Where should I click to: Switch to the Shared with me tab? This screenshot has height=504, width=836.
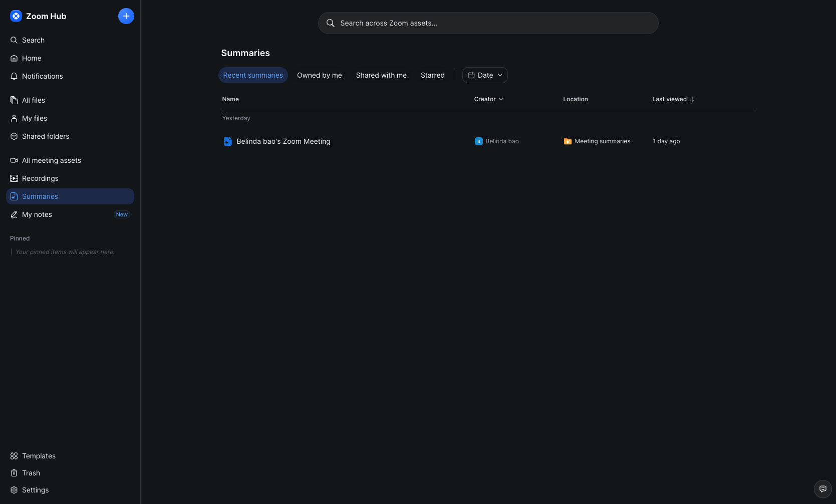click(x=381, y=75)
